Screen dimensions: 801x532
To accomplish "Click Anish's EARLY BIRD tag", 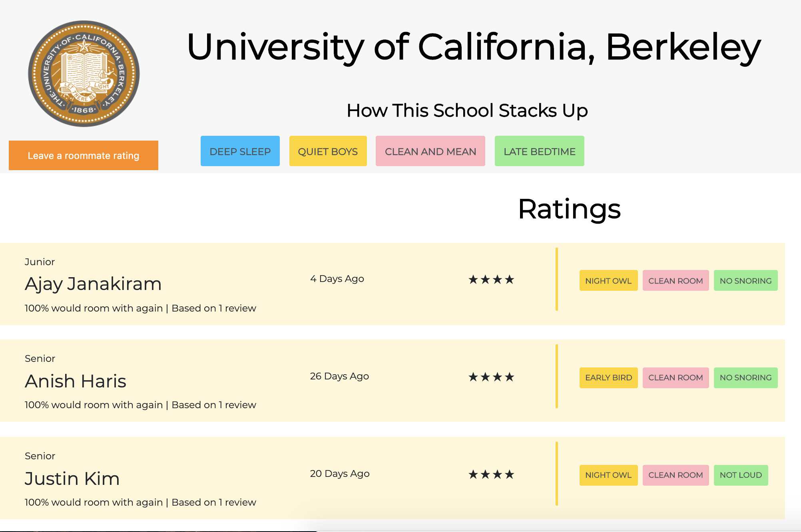I will click(x=608, y=377).
